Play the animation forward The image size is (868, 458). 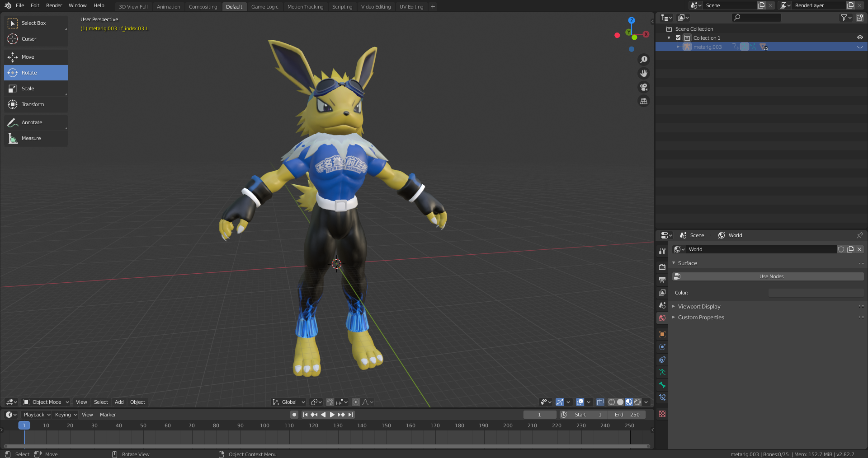332,415
